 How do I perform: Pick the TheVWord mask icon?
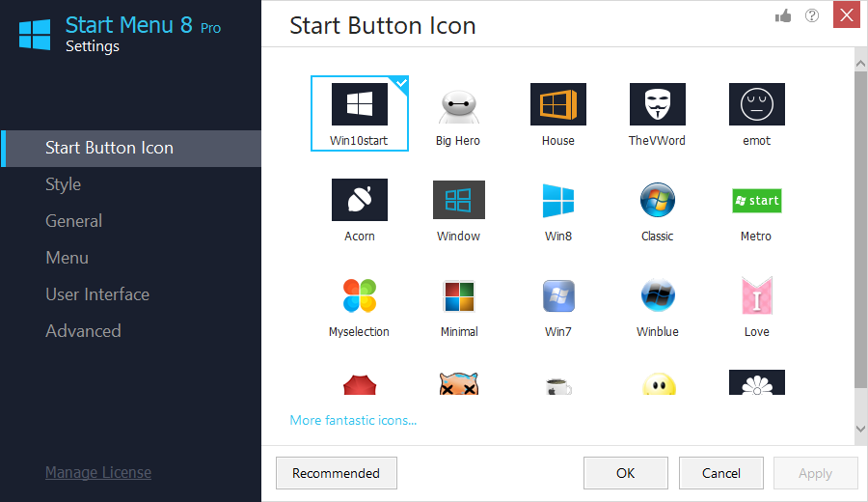tap(657, 105)
